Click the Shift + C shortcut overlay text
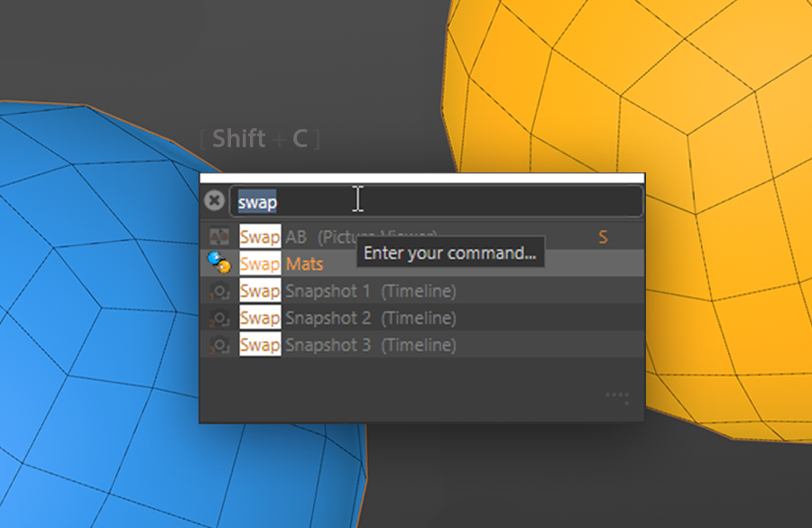 point(260,139)
